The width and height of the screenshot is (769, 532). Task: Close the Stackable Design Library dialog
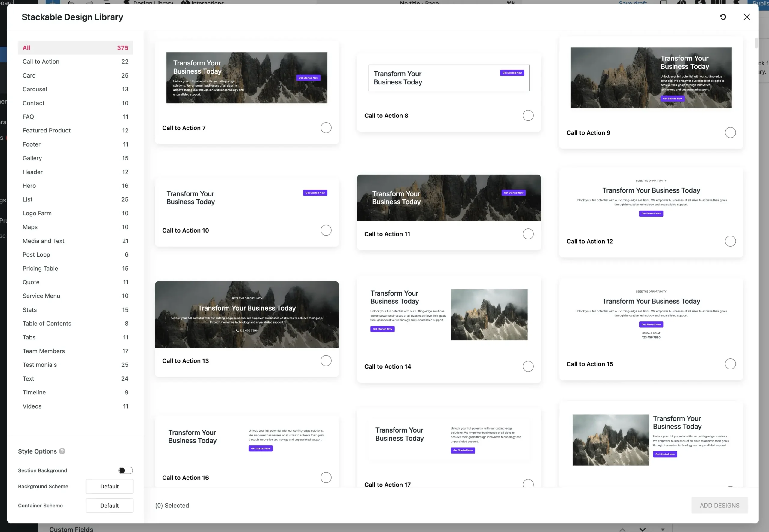pyautogui.click(x=746, y=17)
